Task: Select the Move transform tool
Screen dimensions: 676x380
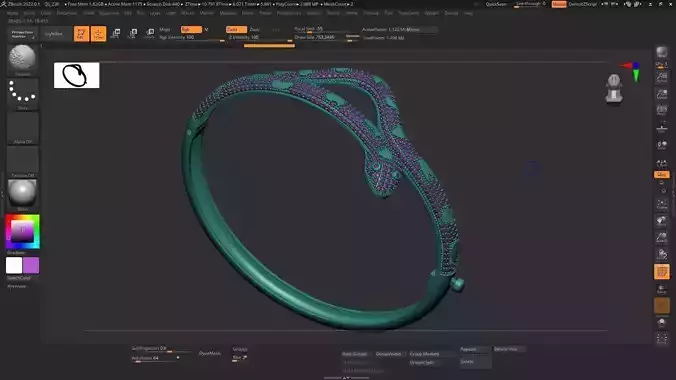Action: click(116, 34)
